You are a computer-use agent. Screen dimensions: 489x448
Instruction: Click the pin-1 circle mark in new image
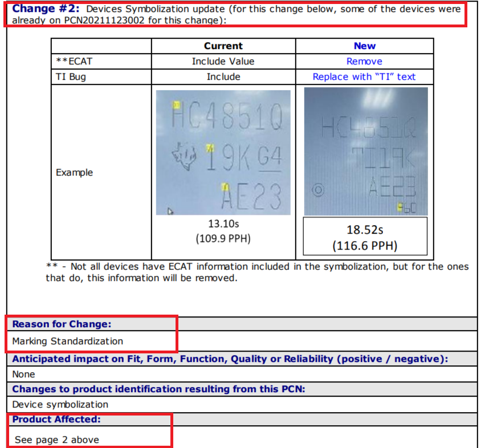click(x=318, y=189)
